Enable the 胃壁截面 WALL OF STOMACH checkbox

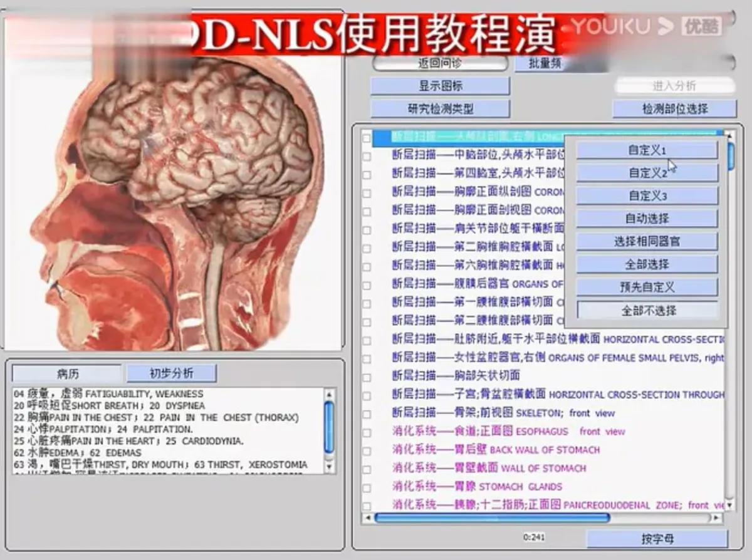coord(367,469)
